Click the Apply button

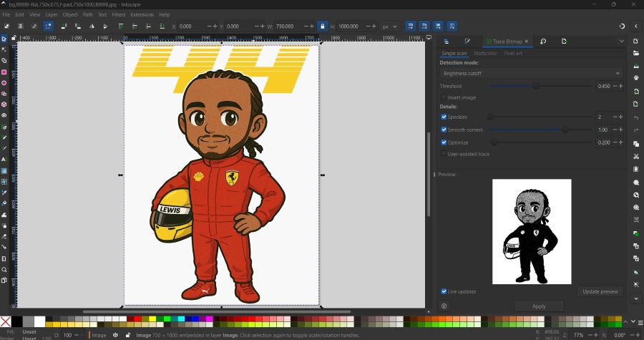pyautogui.click(x=539, y=306)
